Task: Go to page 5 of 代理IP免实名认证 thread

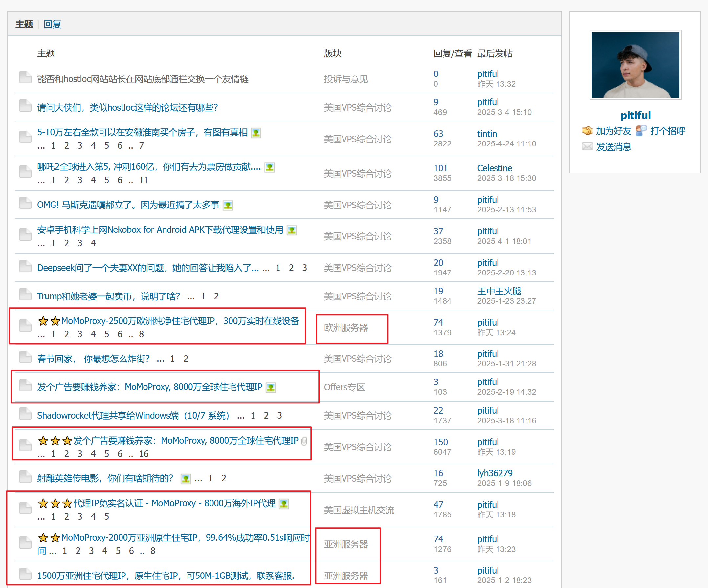Action: click(106, 517)
